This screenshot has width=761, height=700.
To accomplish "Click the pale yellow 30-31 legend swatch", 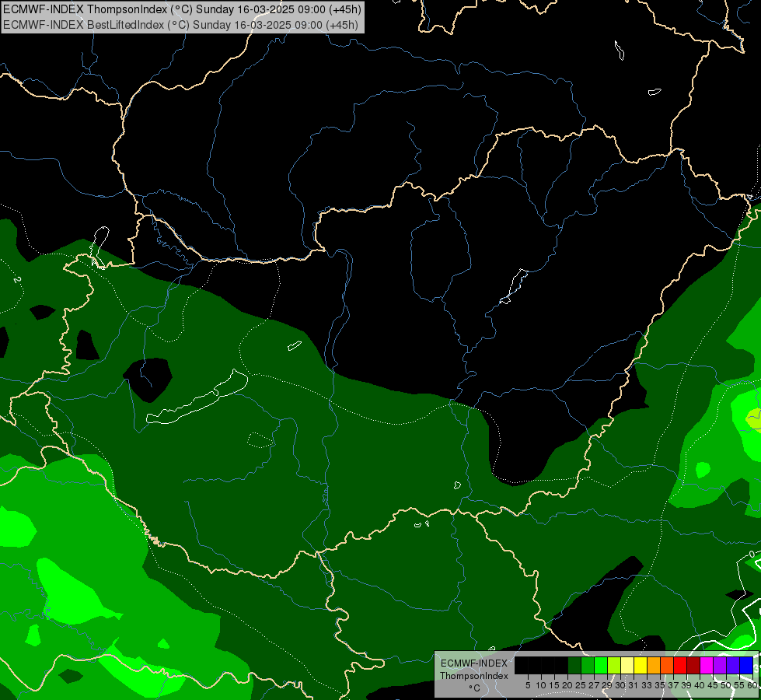I will 627,665.
